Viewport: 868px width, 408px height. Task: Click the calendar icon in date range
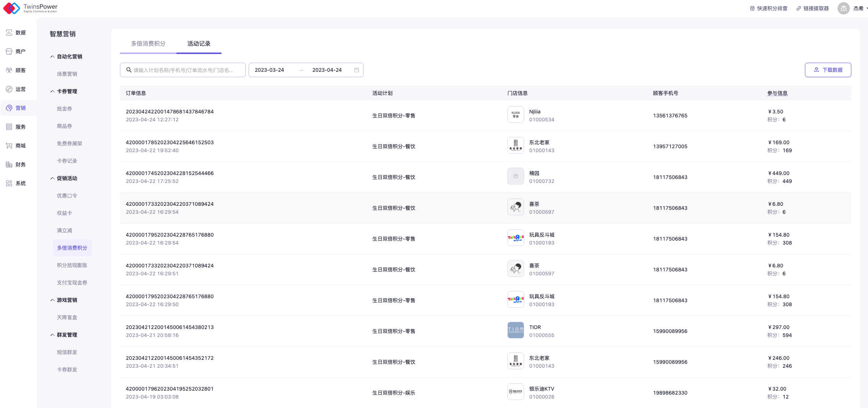357,70
